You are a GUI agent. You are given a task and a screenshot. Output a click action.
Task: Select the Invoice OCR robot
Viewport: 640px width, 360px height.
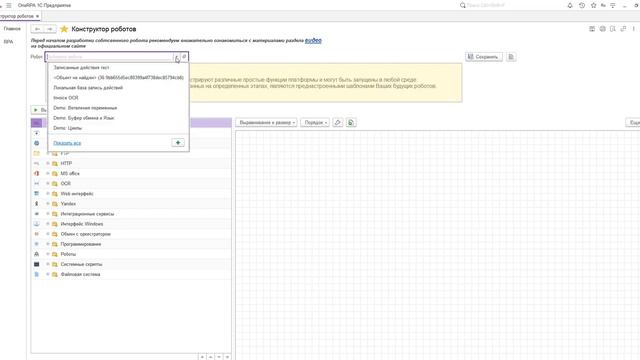pyautogui.click(x=118, y=98)
